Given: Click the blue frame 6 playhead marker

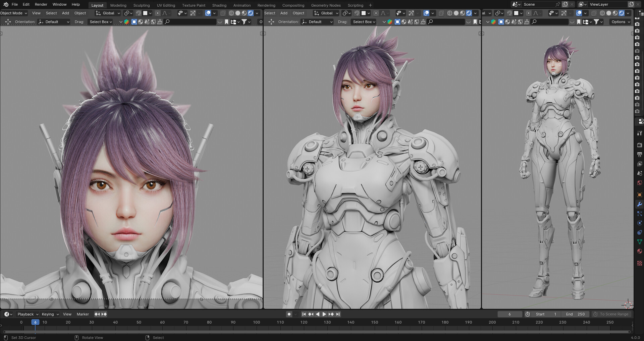Looking at the screenshot, I should click(35, 322).
